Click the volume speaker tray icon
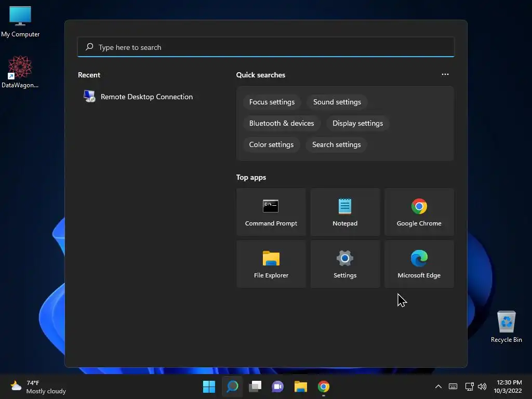This screenshot has height=399, width=532. [482, 387]
